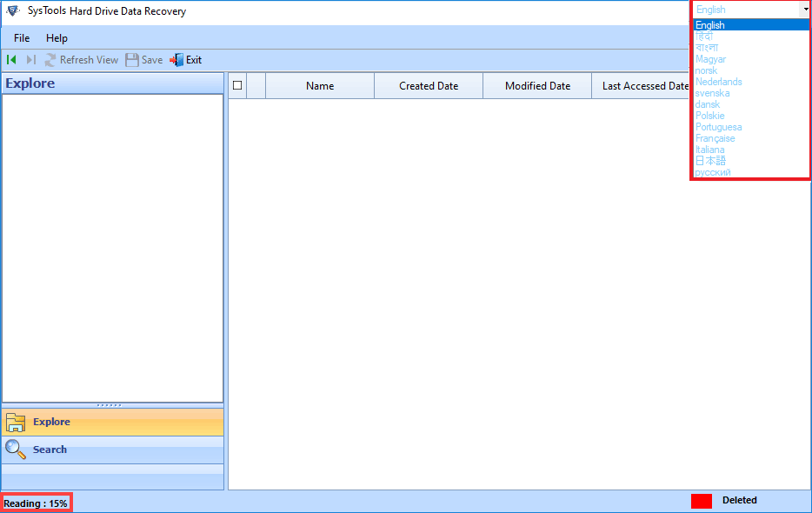Click the Exit door icon
The height and width of the screenshot is (513, 812).
point(176,60)
